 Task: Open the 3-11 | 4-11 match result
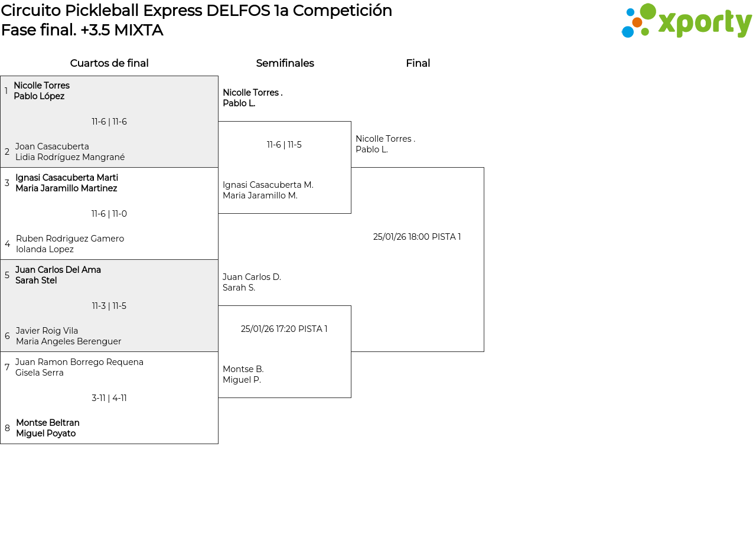click(x=109, y=398)
